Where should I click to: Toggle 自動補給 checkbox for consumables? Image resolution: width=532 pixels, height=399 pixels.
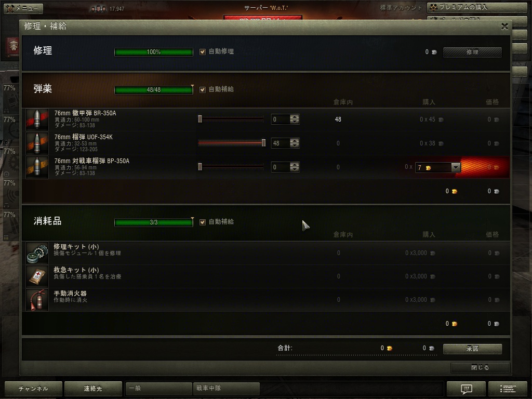(x=203, y=222)
